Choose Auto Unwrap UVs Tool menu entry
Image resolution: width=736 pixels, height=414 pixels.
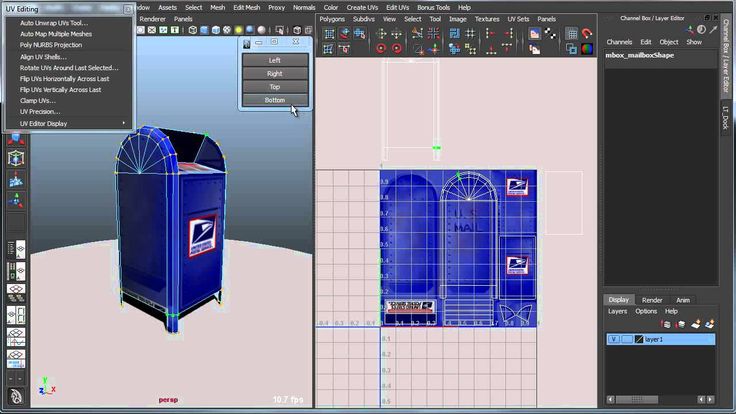(x=54, y=23)
